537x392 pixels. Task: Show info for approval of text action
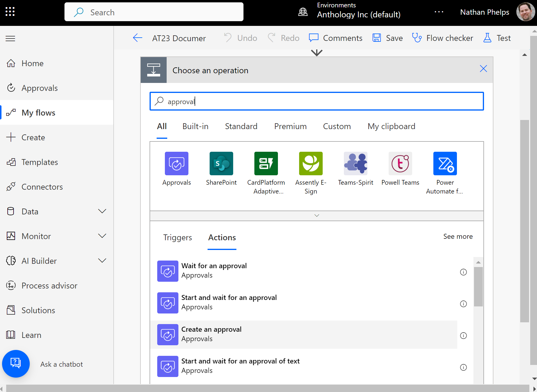(x=463, y=367)
